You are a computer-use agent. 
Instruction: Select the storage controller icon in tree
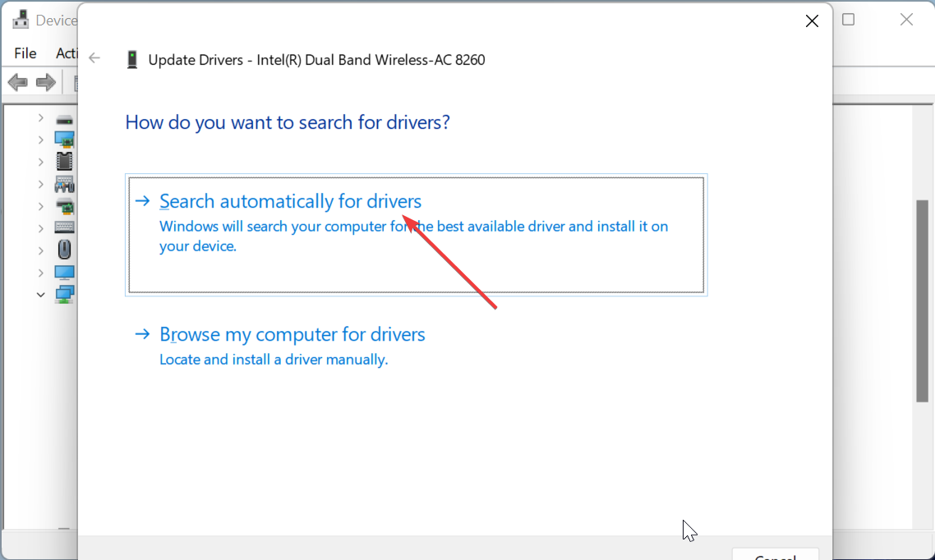coord(64,207)
